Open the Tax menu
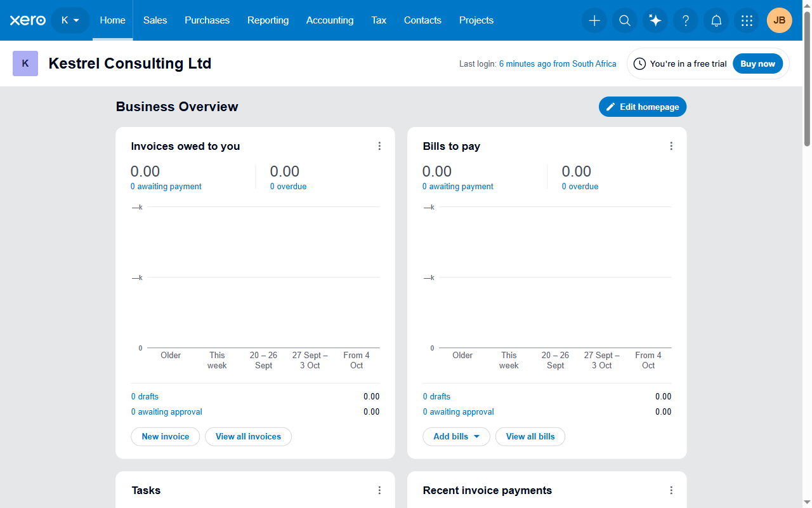The image size is (812, 508). [379, 20]
